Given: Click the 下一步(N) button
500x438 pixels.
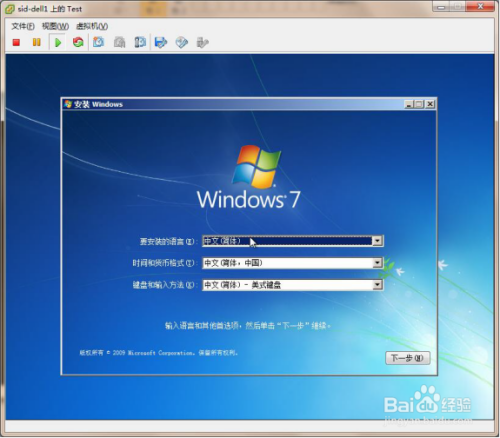Looking at the screenshot, I should 408,358.
